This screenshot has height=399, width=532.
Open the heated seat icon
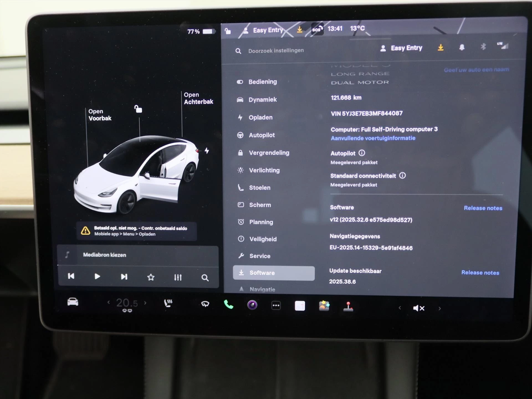(x=168, y=304)
